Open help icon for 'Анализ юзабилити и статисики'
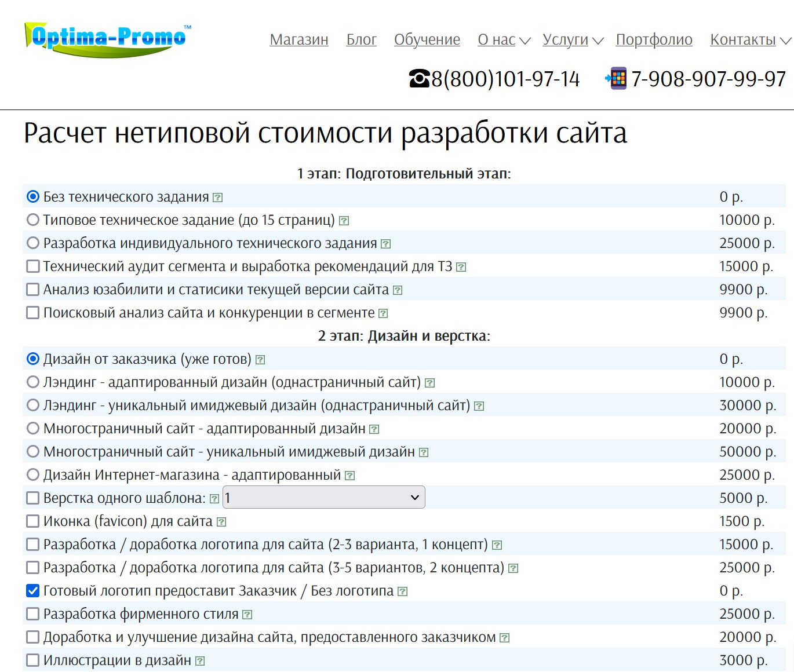 click(x=398, y=290)
